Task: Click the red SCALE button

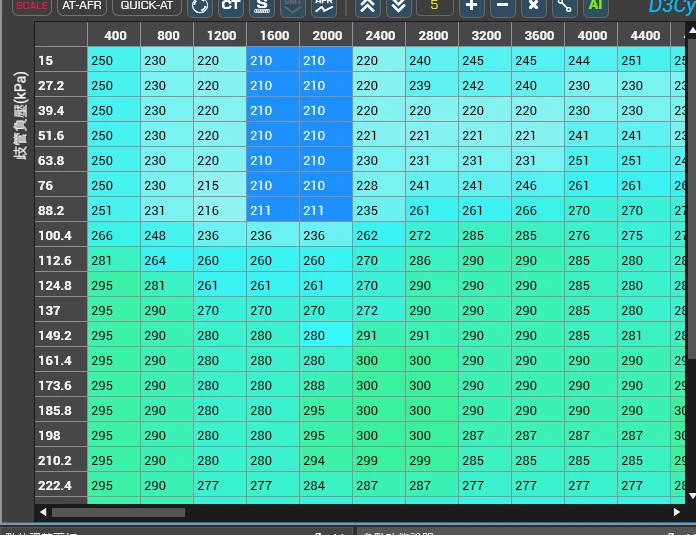Action: (x=32, y=6)
